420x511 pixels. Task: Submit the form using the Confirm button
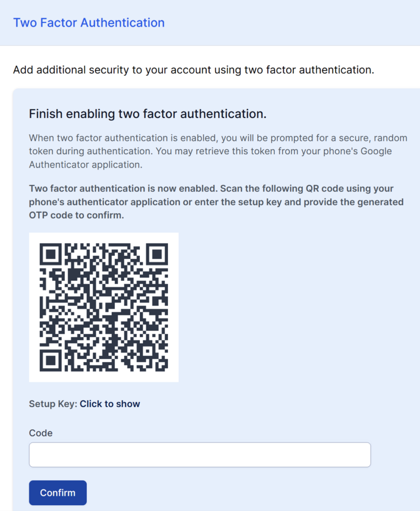click(57, 493)
